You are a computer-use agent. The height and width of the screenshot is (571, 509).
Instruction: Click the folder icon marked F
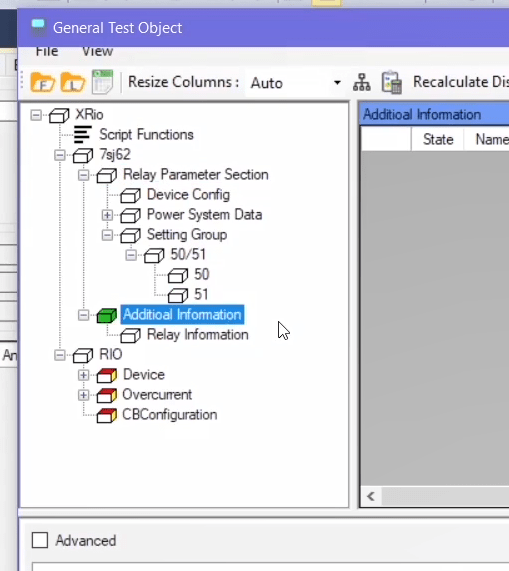tap(43, 82)
